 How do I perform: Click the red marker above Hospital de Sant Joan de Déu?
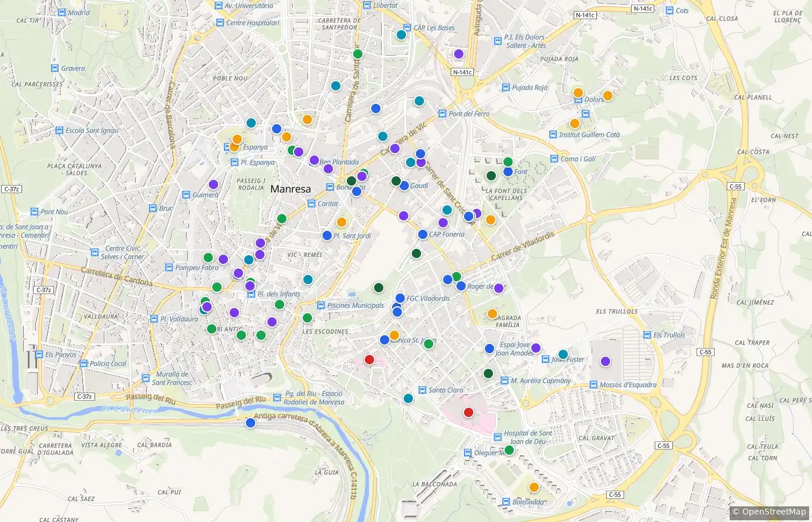click(469, 412)
